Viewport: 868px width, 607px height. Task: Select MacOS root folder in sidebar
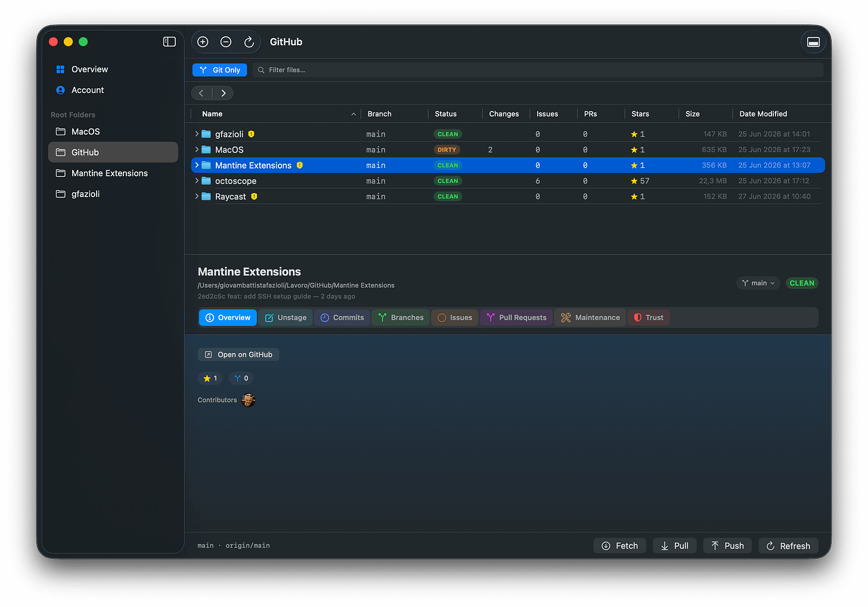(113, 132)
